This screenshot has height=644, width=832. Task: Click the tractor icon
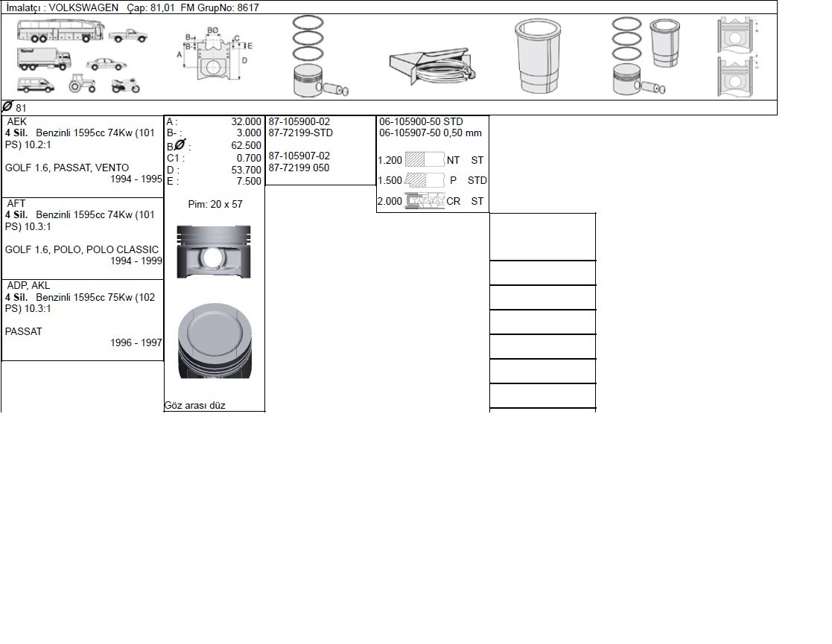(82, 84)
